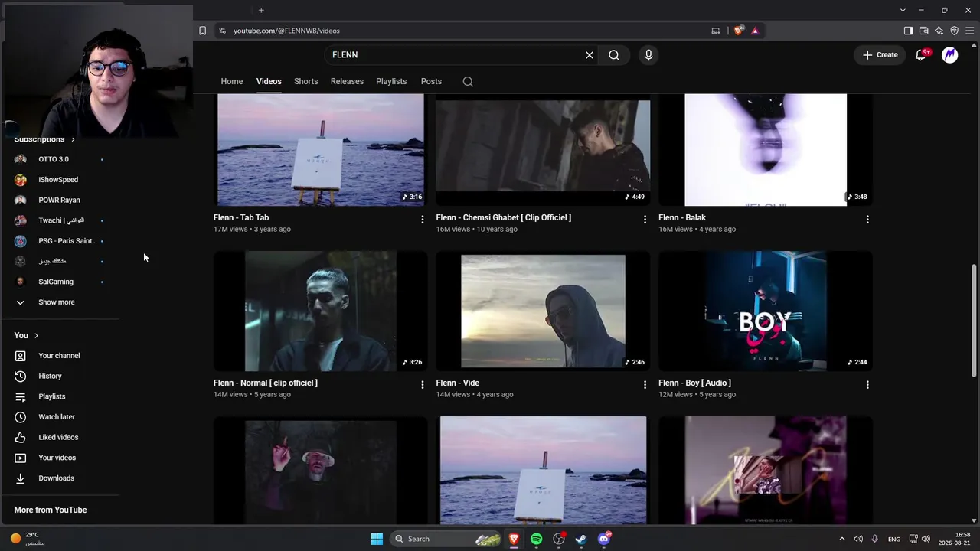Open the IShowSpeed subscription channel
980x551 pixels.
(60, 180)
